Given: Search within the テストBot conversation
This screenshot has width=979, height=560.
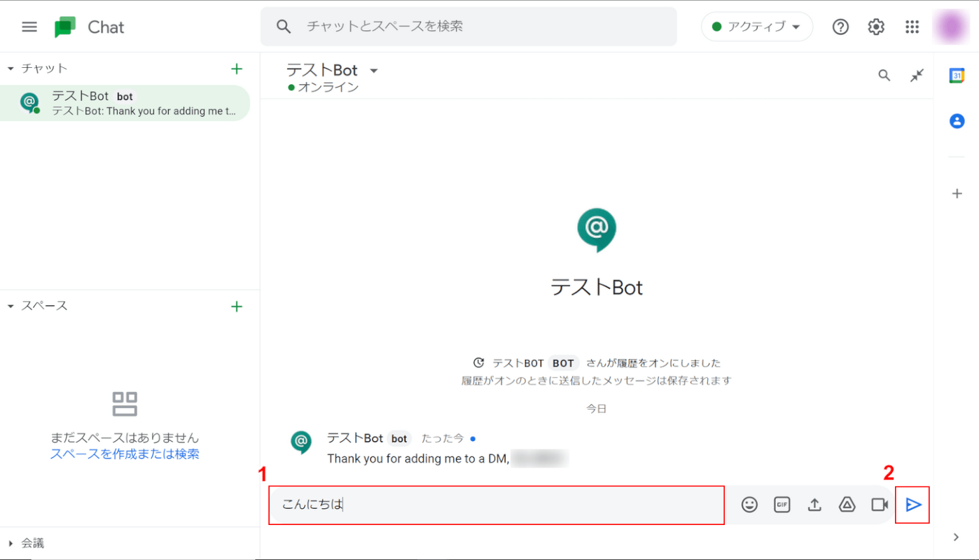Looking at the screenshot, I should tap(884, 76).
